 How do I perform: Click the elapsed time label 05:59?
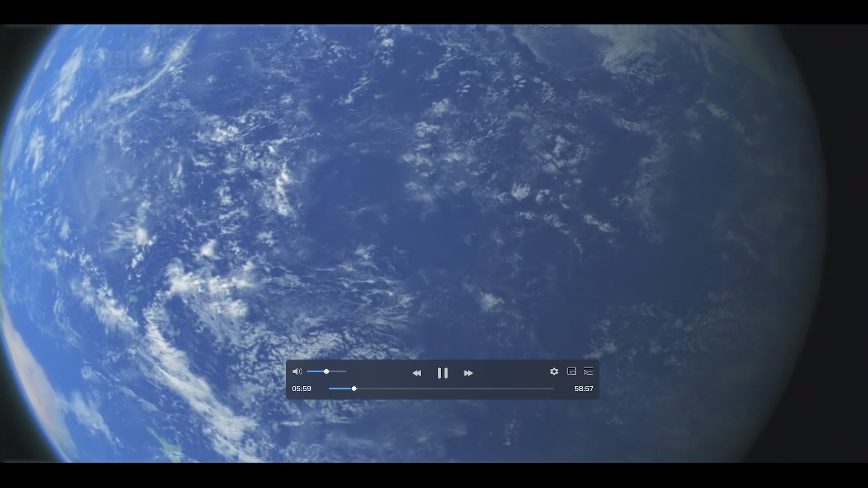pyautogui.click(x=302, y=389)
